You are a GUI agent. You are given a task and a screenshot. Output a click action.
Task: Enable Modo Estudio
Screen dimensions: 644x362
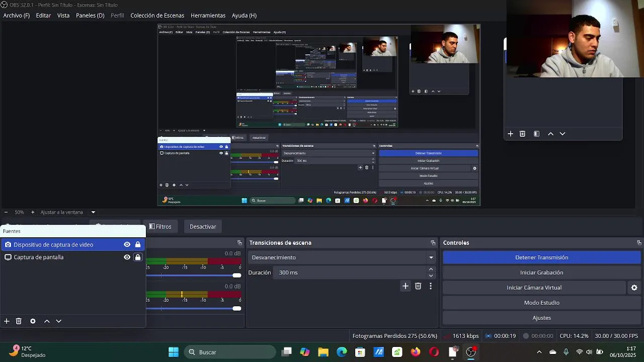[542, 303]
